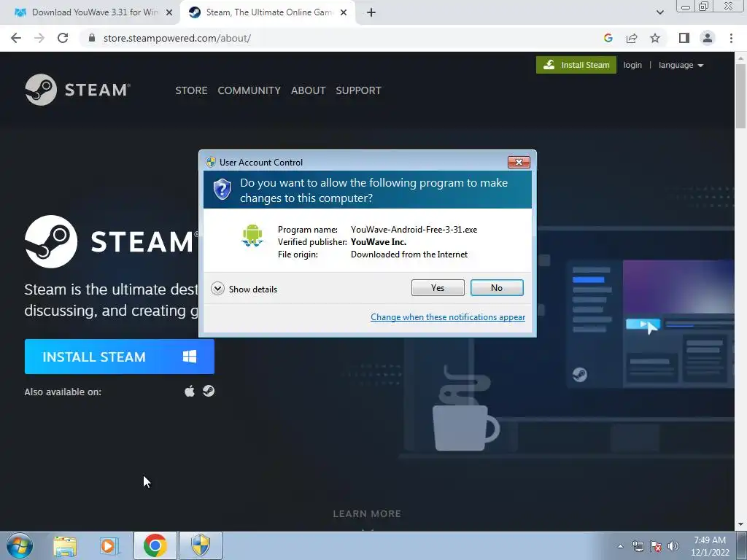
Task: Open Chrome three-dot menu
Action: coord(731,38)
